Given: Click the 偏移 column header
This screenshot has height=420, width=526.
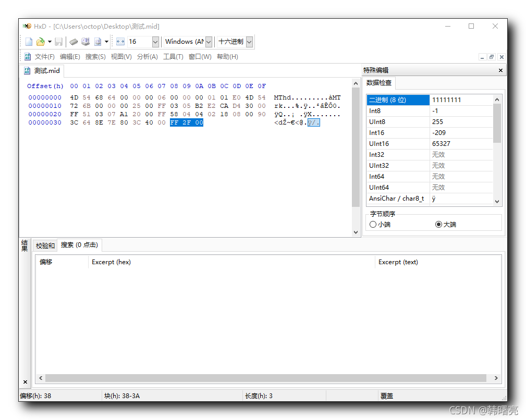Looking at the screenshot, I should [62, 262].
